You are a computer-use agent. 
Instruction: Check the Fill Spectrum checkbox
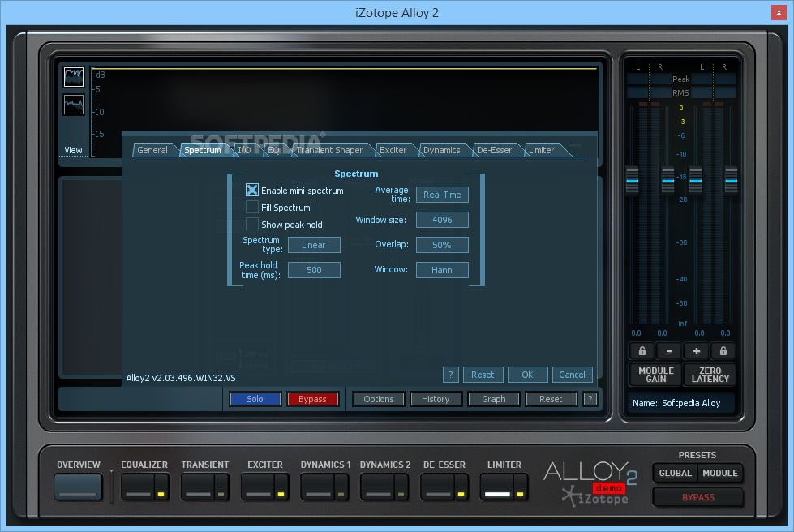(x=251, y=207)
